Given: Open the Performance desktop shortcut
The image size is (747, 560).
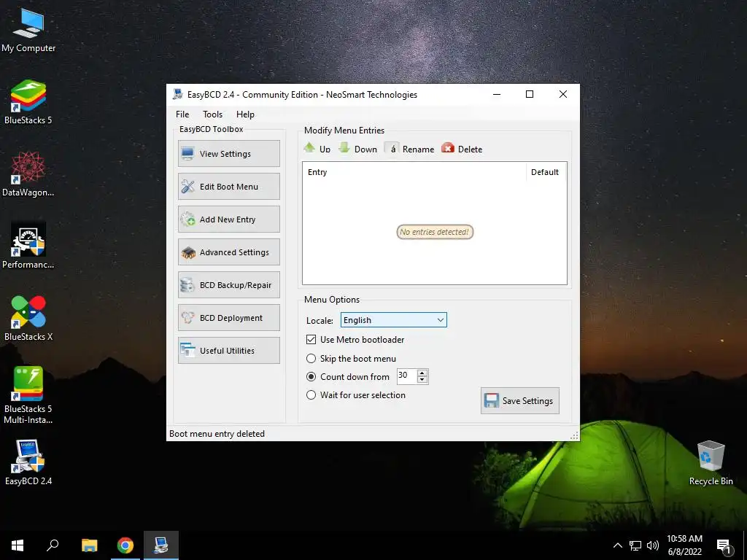Looking at the screenshot, I should pyautogui.click(x=28, y=246).
